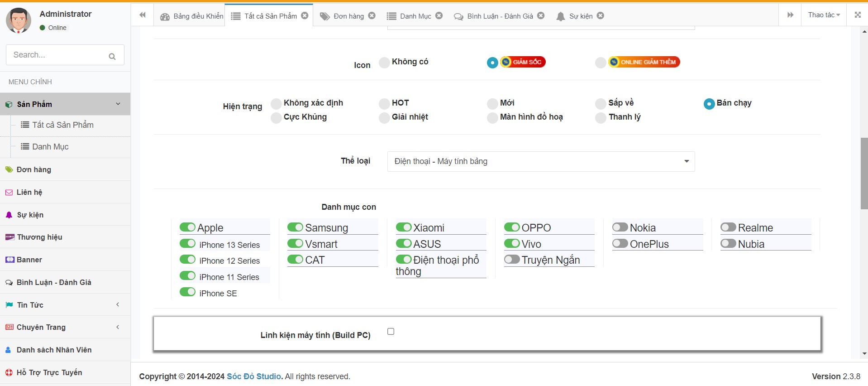Click the Chuyên Trang newspaper icon

10,327
